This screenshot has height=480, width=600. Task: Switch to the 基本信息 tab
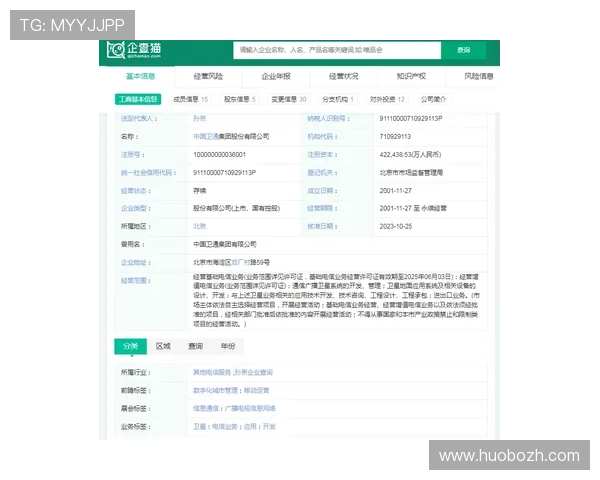click(x=140, y=76)
